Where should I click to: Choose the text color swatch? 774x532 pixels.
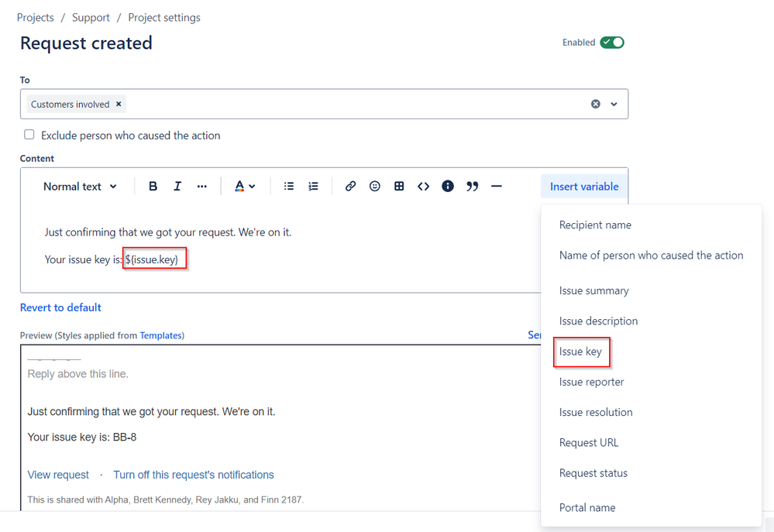tap(237, 186)
